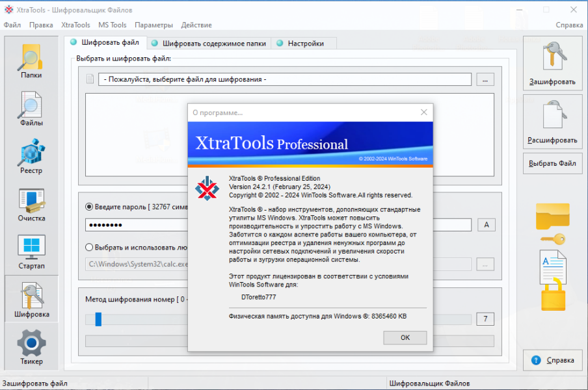
Task: Click the Зашифровать keys icon button
Action: (552, 63)
